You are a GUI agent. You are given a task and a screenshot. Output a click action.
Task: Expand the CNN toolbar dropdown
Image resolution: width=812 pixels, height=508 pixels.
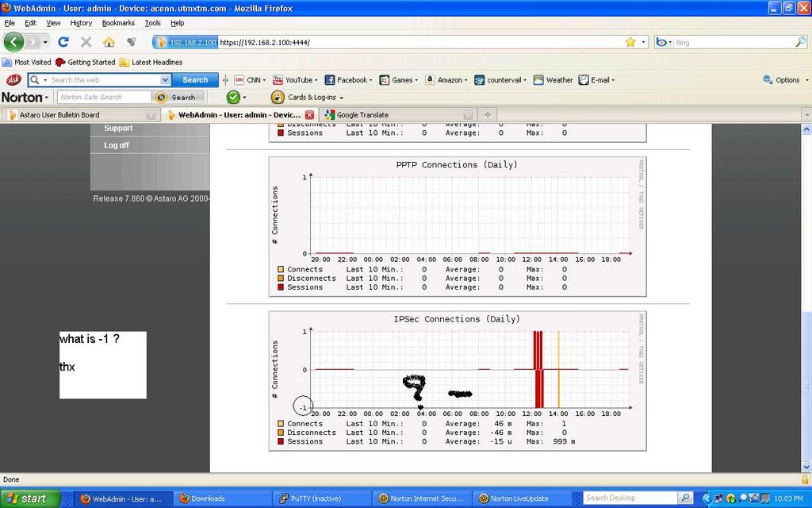pyautogui.click(x=265, y=80)
